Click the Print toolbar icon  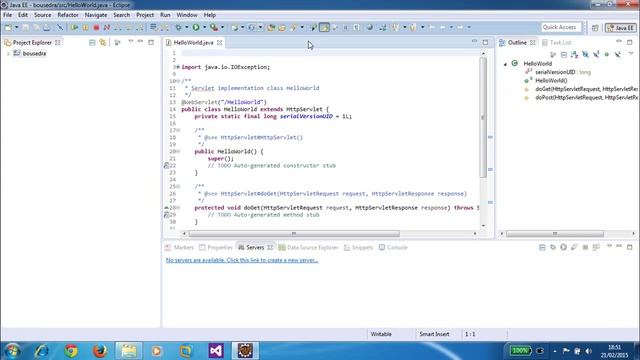47,27
